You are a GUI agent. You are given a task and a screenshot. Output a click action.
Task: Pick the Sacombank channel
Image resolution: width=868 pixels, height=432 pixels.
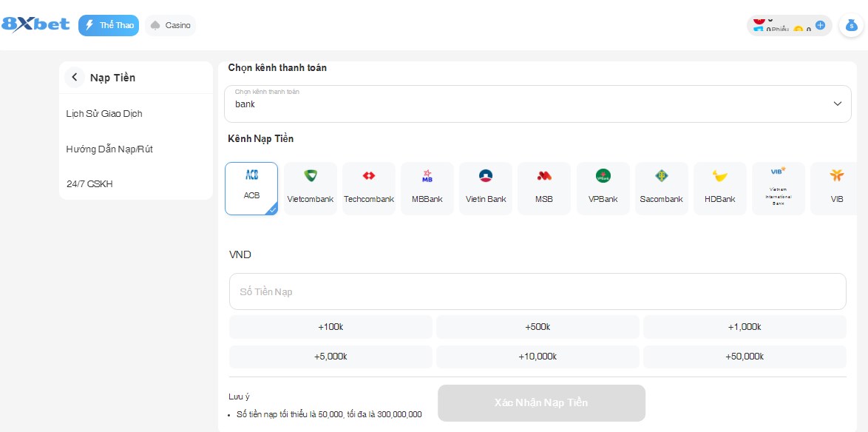662,189
